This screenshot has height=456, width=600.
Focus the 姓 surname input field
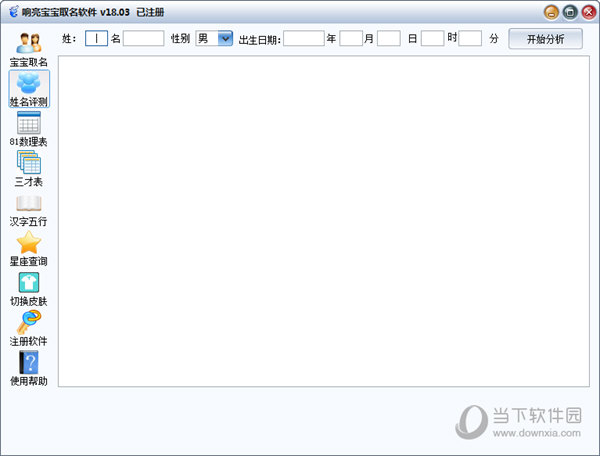click(x=96, y=39)
